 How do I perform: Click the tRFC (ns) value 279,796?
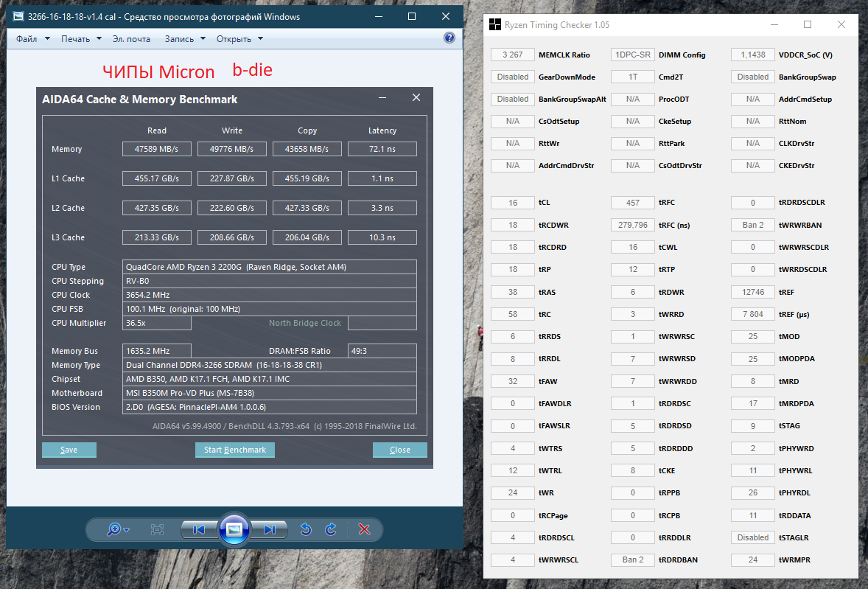[633, 225]
